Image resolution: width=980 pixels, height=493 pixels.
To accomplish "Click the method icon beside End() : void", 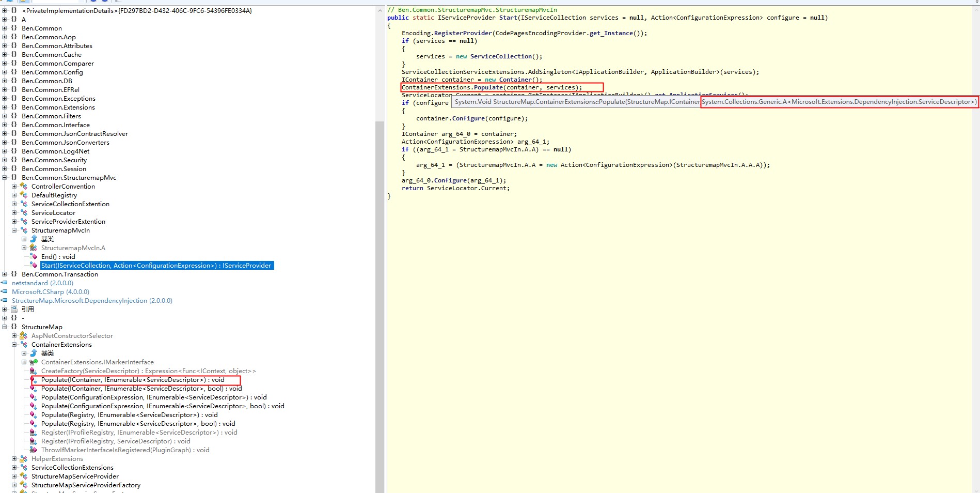I will click(34, 256).
